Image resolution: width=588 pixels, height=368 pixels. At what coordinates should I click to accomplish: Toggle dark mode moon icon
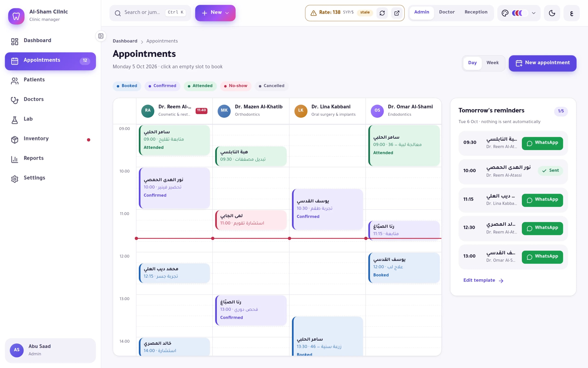(x=552, y=13)
